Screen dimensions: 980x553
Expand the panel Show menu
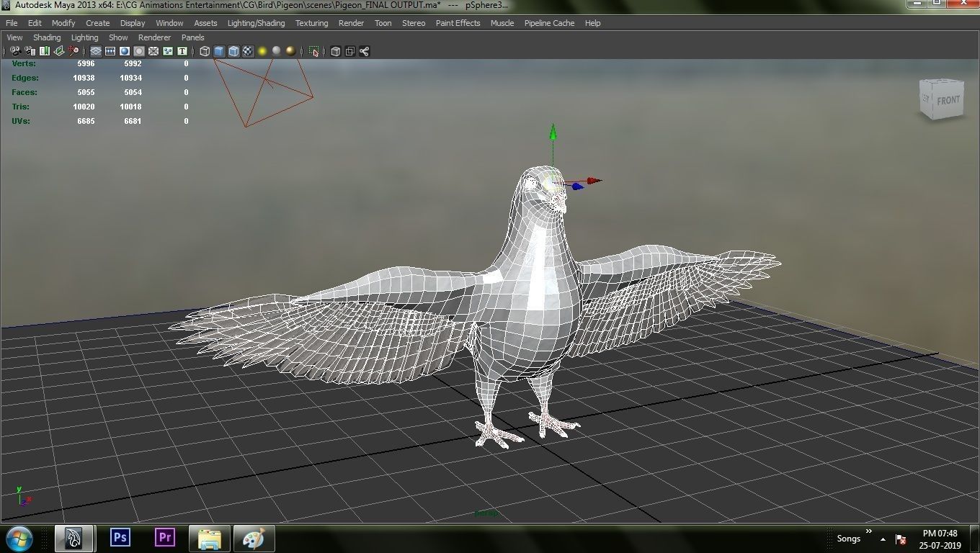pyautogui.click(x=118, y=37)
